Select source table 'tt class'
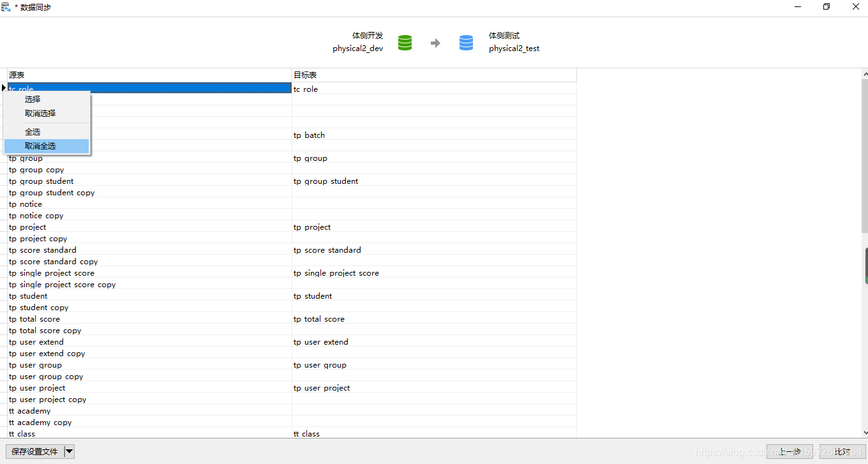 pos(149,434)
